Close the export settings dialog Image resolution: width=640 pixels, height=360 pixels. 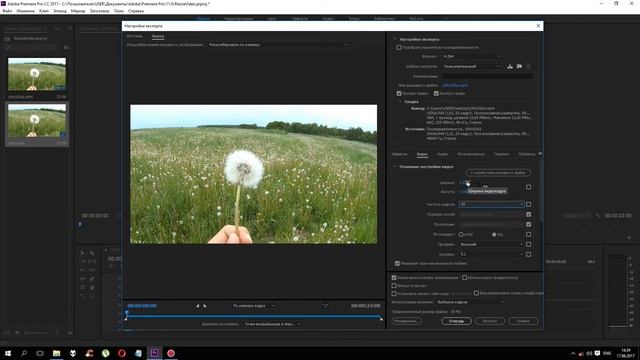pos(538,26)
